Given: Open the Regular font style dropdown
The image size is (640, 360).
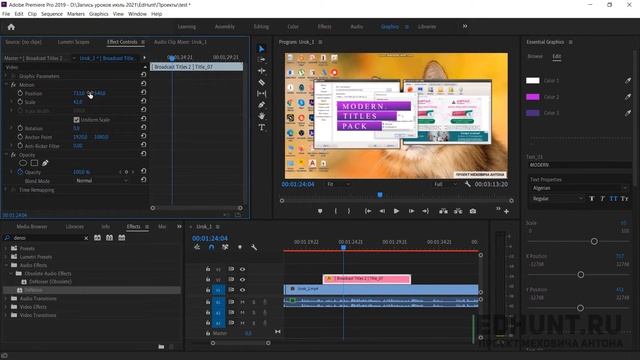Looking at the screenshot, I should coord(557,199).
